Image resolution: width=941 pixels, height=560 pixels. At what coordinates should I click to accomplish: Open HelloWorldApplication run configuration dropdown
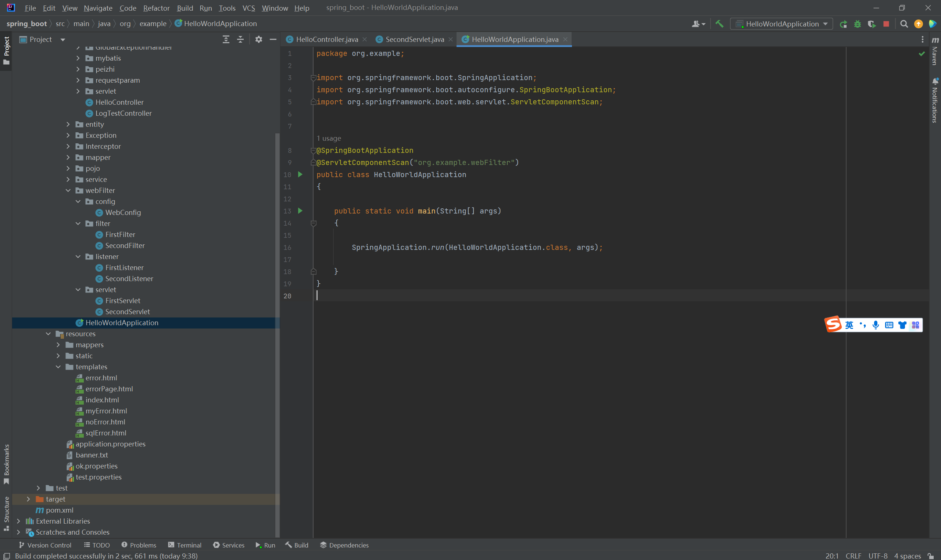781,24
